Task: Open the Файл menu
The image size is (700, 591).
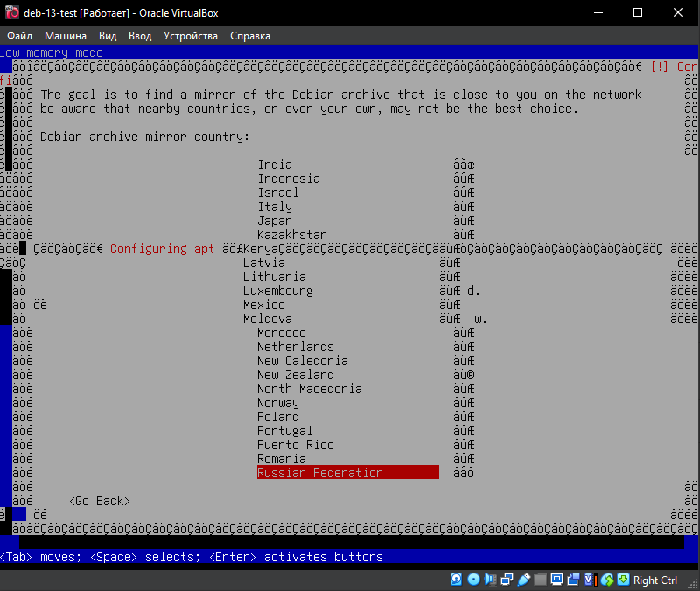Action: [x=19, y=36]
